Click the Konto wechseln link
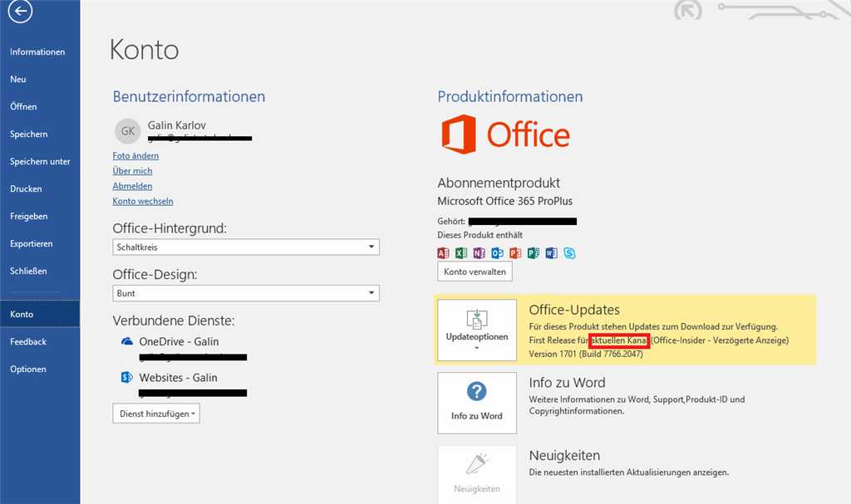This screenshot has width=851, height=504. pyautogui.click(x=143, y=201)
